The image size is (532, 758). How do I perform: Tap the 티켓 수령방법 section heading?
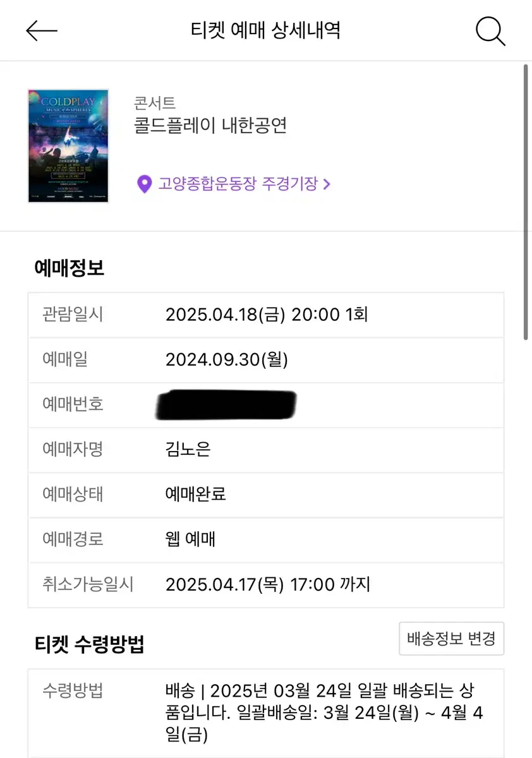coord(90,644)
